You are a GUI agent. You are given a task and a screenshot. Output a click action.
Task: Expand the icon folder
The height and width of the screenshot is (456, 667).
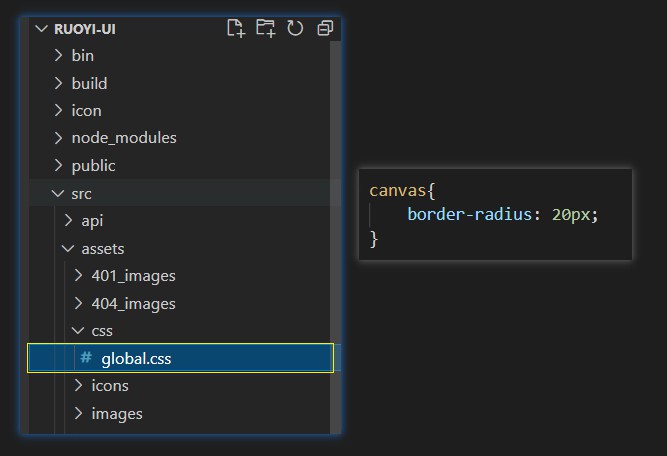86,110
